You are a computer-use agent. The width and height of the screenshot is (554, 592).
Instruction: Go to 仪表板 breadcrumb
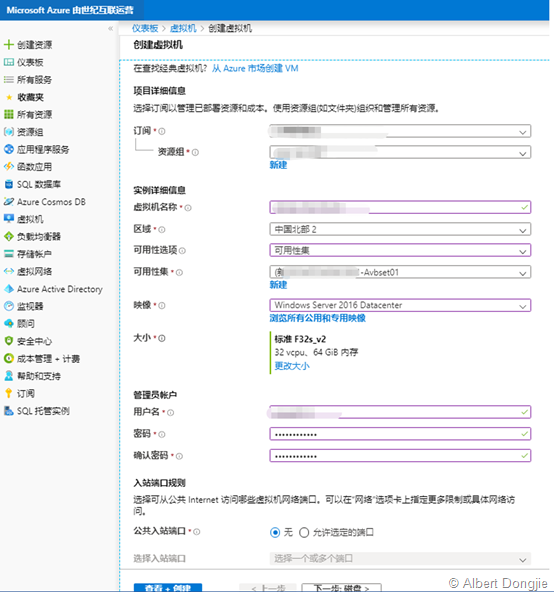click(145, 28)
